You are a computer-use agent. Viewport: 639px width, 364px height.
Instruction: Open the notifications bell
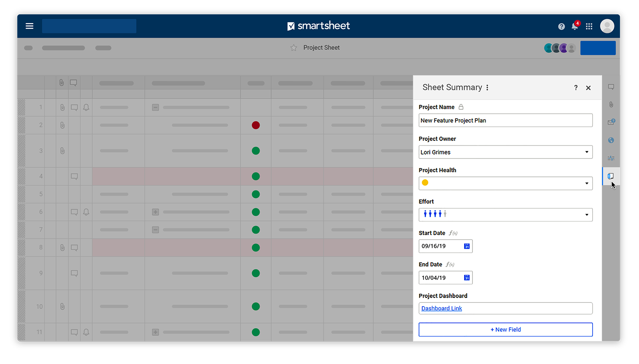click(x=575, y=26)
